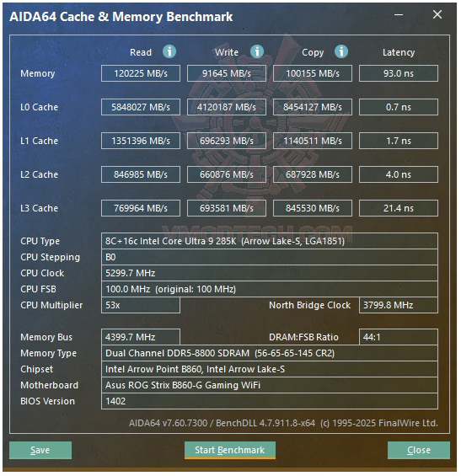Viewport: 461px width, 476px height.
Task: Click the Write column header
Action: point(227,52)
